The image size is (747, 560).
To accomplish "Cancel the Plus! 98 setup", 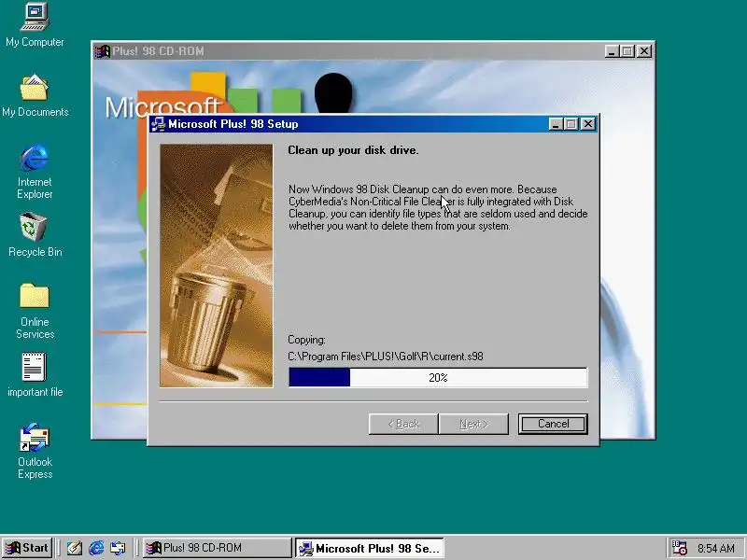I will tap(553, 424).
